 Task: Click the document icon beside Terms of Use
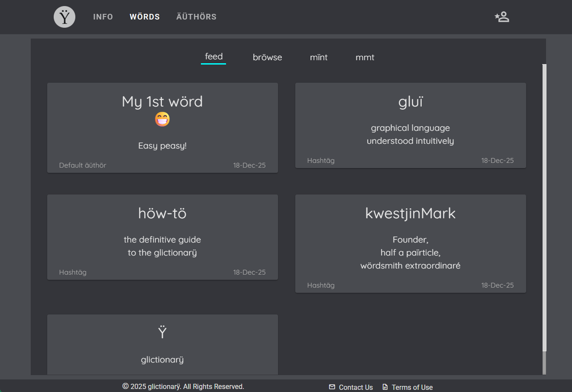(385, 387)
